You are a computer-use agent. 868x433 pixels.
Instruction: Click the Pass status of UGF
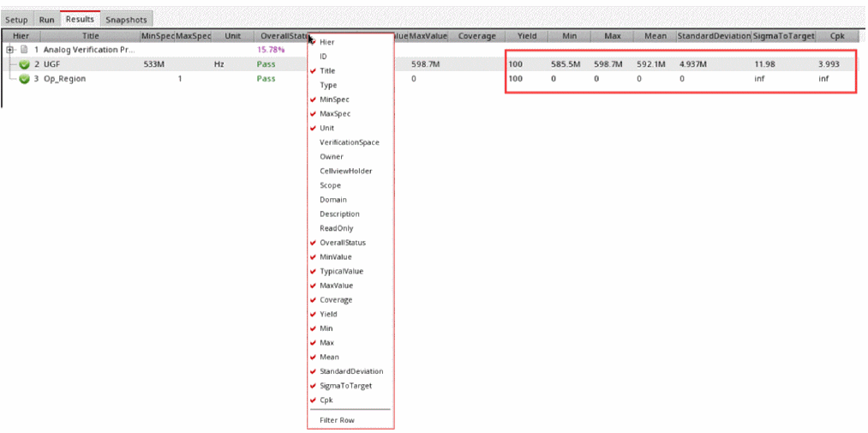266,64
